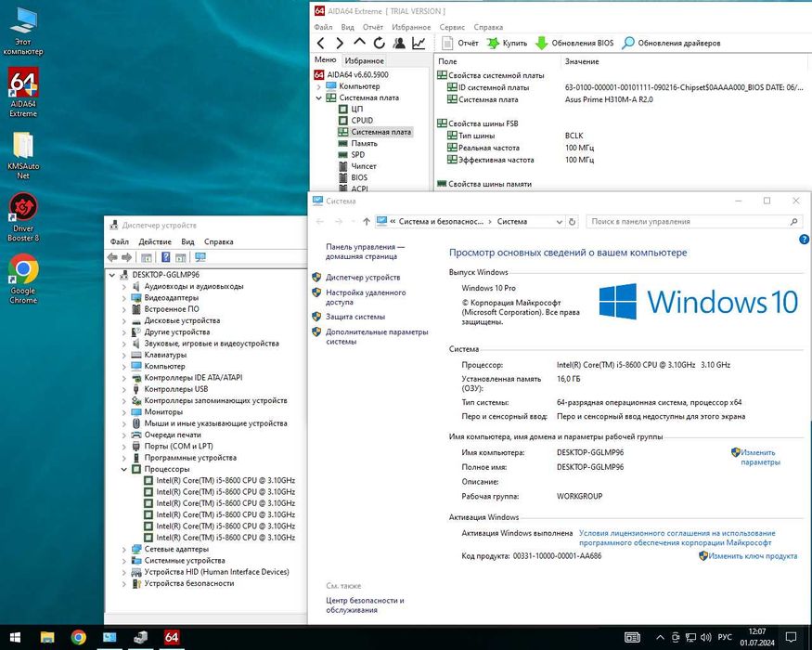
Task: Open the AIDA64 user management icon
Action: (399, 43)
